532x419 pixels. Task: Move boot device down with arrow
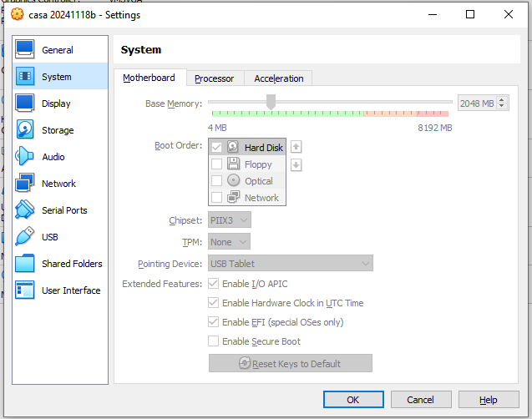[x=296, y=165]
